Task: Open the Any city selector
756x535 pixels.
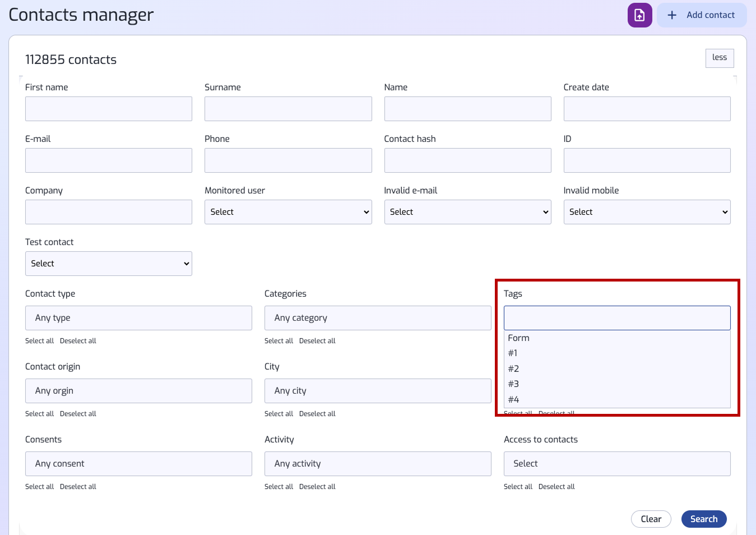Action: [378, 391]
